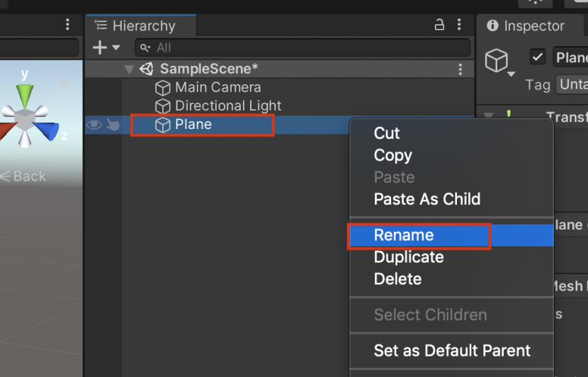Open the Hierarchy panel's three-dot options menu
Viewport: 588px width, 377px height.
click(x=460, y=26)
